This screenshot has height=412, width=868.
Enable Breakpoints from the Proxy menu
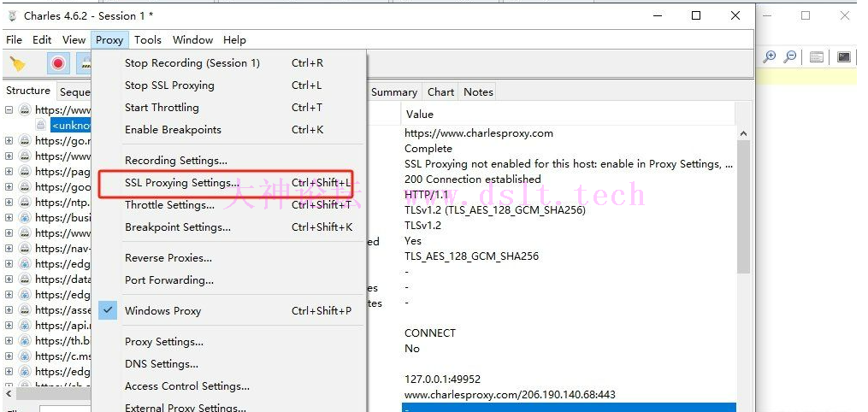coord(173,130)
